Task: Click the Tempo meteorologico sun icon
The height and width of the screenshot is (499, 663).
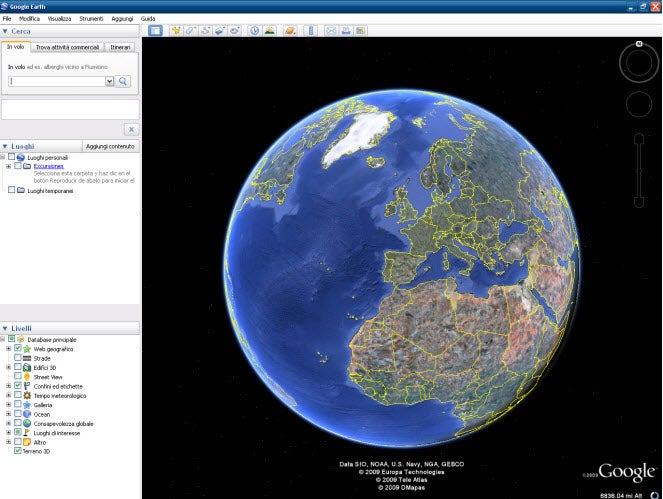Action: [x=27, y=396]
